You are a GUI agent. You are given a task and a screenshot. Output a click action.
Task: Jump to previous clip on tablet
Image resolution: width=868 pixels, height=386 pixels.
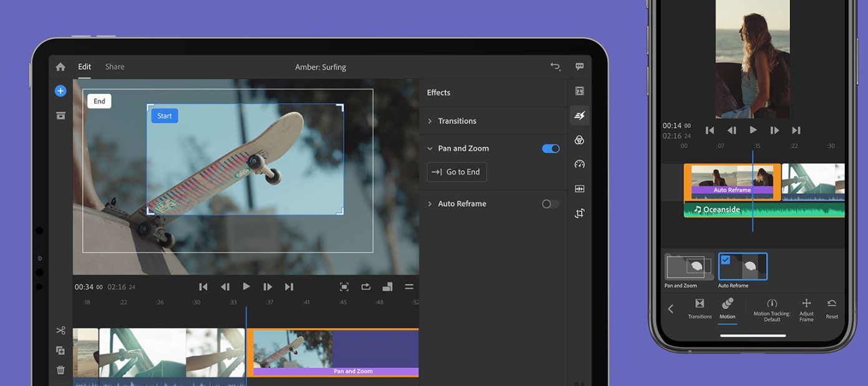click(203, 287)
